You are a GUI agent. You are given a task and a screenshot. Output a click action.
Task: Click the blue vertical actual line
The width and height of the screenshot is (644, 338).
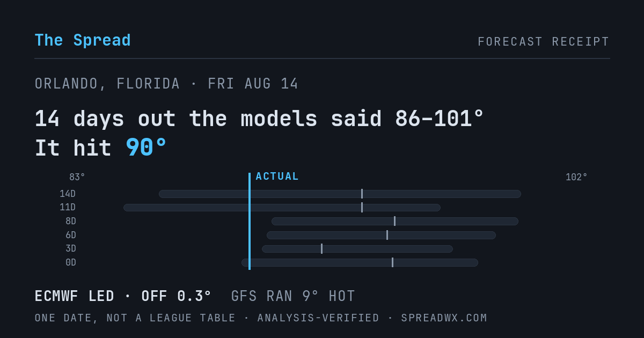(250, 221)
